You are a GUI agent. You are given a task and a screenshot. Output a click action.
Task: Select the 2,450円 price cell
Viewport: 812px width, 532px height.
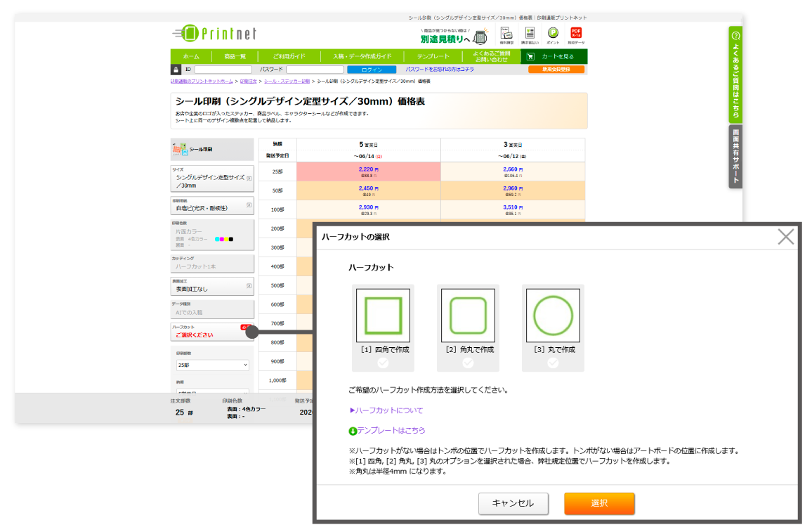[x=369, y=190]
